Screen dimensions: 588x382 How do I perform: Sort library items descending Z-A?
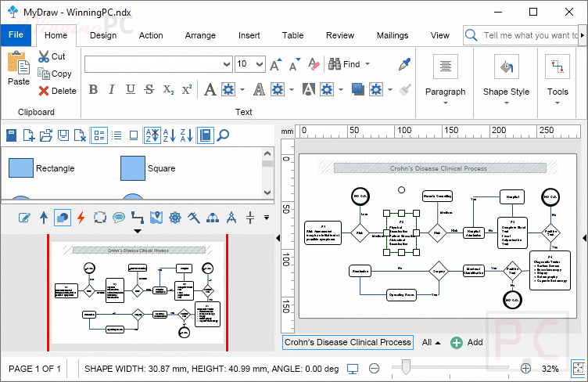point(186,135)
